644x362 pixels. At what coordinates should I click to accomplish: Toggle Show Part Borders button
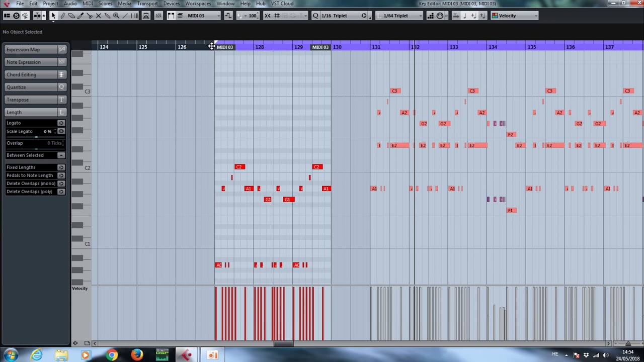point(171,16)
